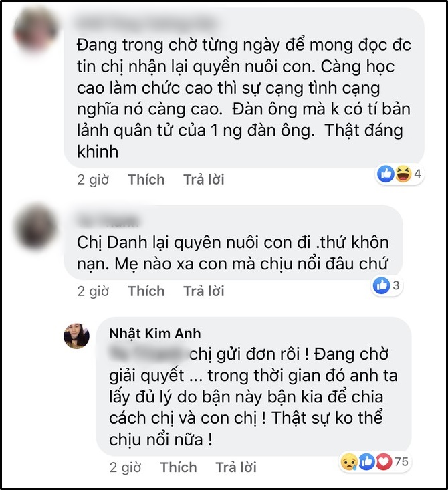Click the blurred tagged name in Nhật Kim Anh's reply

[x=148, y=354]
